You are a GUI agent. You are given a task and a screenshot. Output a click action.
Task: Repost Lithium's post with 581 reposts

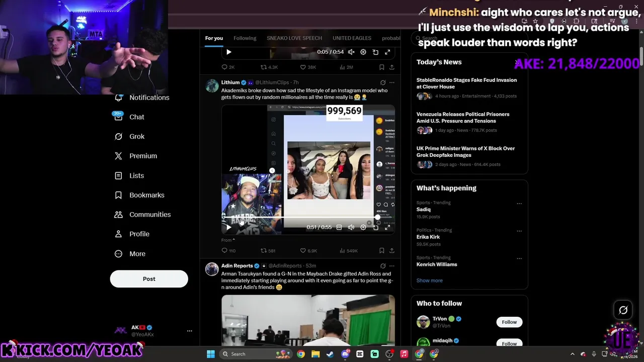268,250
